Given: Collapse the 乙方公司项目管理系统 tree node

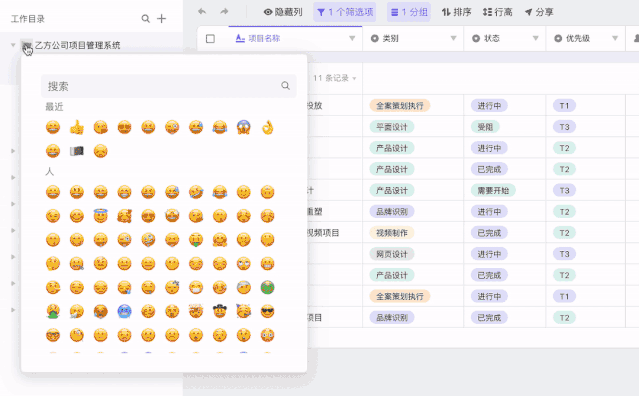Looking at the screenshot, I should (x=13, y=45).
